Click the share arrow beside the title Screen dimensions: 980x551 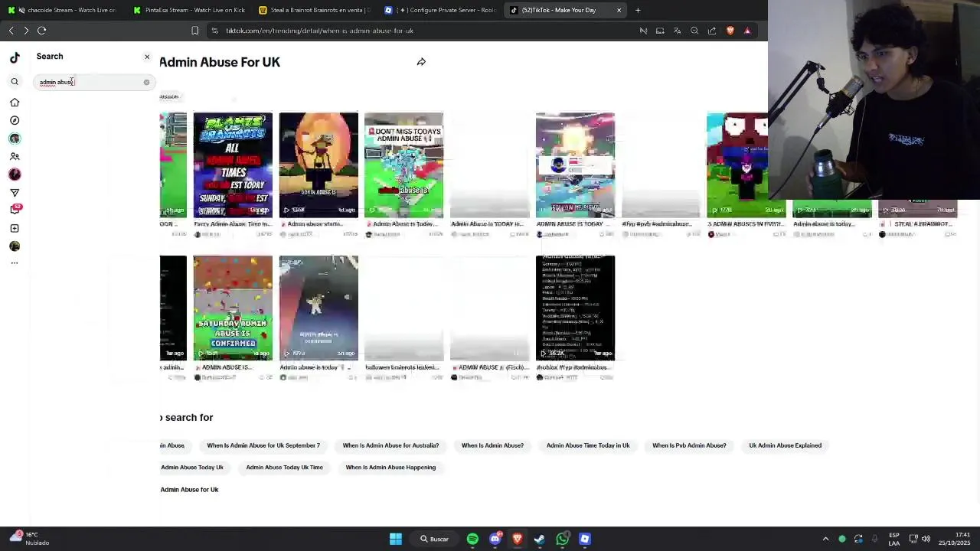click(x=421, y=62)
